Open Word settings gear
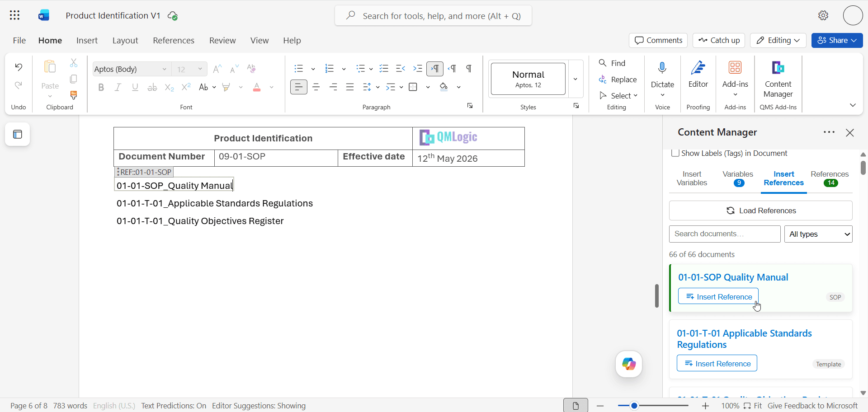This screenshot has width=868, height=412. pyautogui.click(x=823, y=15)
